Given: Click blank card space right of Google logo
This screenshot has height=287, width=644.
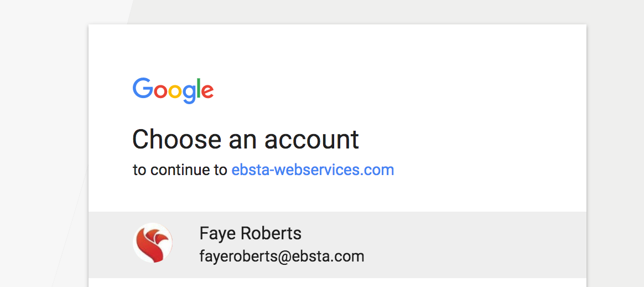Looking at the screenshot, I should pos(387,90).
